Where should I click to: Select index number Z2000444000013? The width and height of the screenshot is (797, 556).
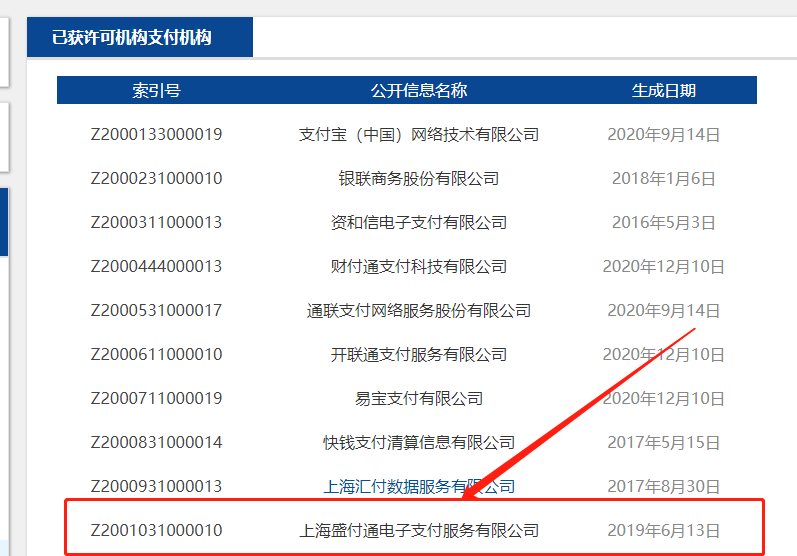(157, 266)
